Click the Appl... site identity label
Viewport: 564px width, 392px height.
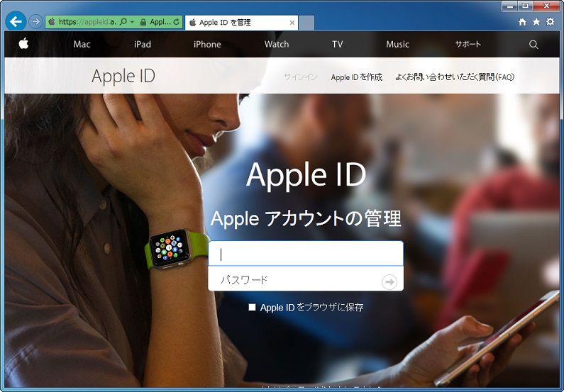coord(160,22)
